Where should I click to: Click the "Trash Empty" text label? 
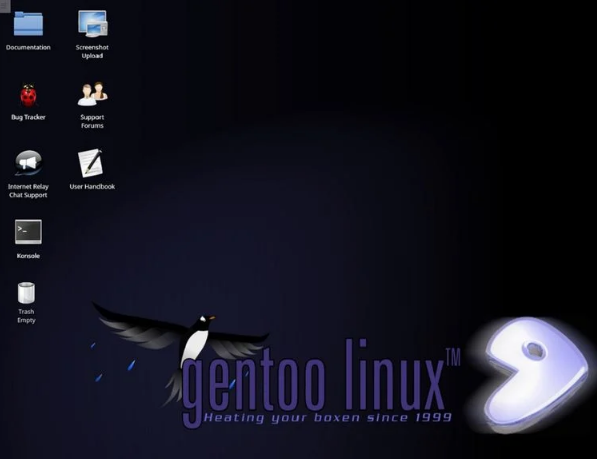[x=26, y=316]
